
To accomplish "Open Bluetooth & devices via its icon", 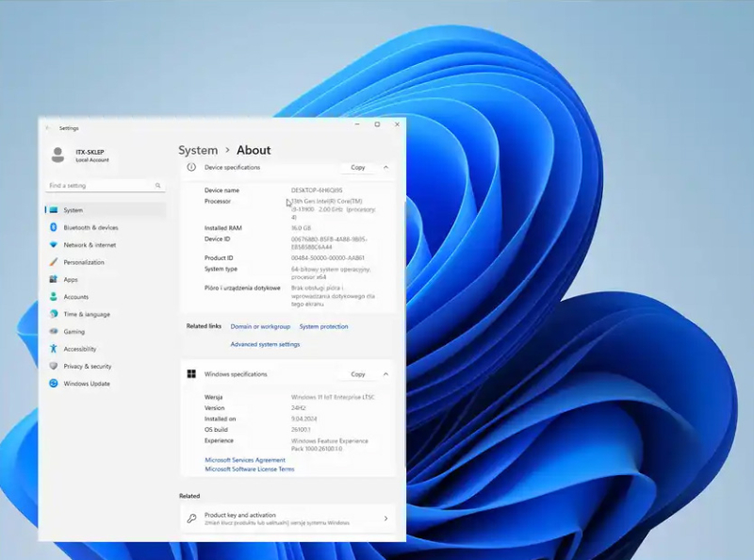I will tap(54, 227).
